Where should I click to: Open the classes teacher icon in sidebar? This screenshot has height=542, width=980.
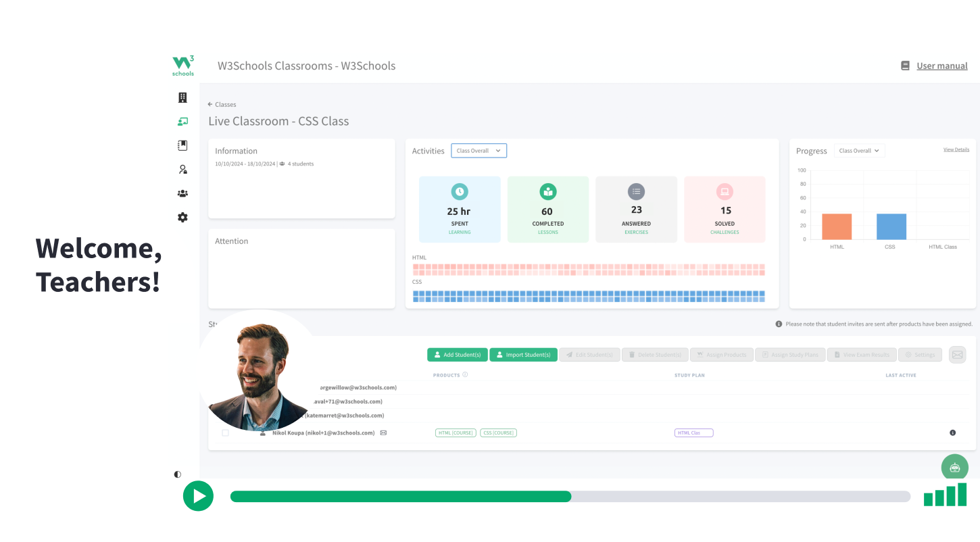tap(182, 122)
